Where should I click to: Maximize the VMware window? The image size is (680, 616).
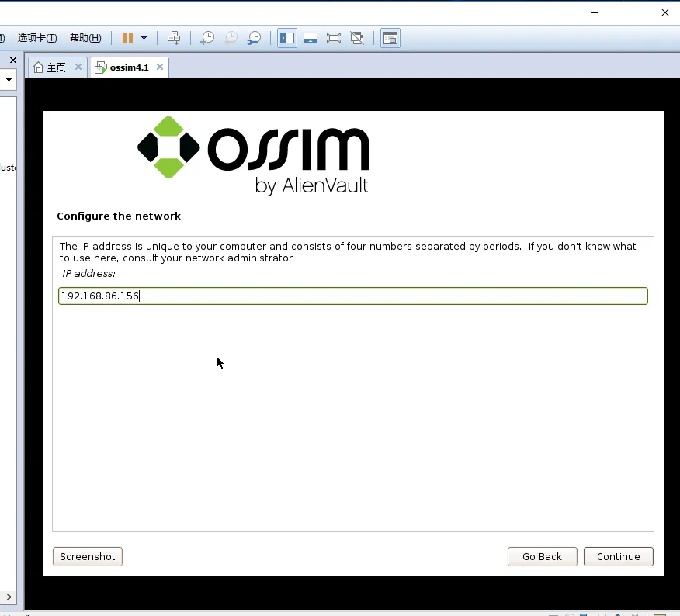pyautogui.click(x=630, y=12)
